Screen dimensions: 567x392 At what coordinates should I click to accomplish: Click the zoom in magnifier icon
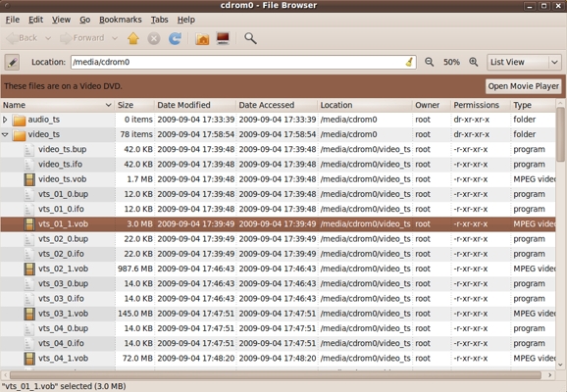(474, 62)
